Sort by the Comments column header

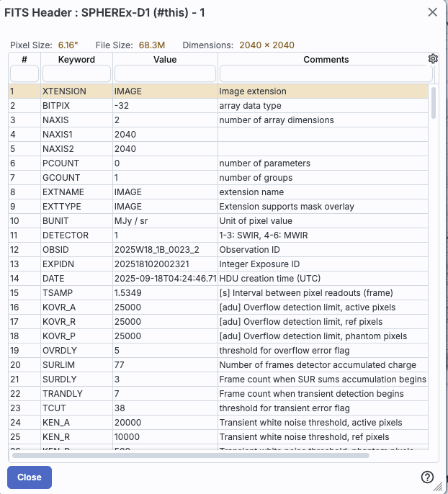coord(326,60)
